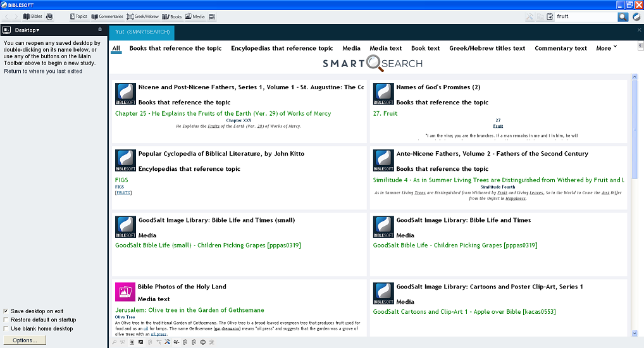This screenshot has height=348, width=644.
Task: Collapse the side pane using the small arrow at the right edge
Action: [641, 46]
